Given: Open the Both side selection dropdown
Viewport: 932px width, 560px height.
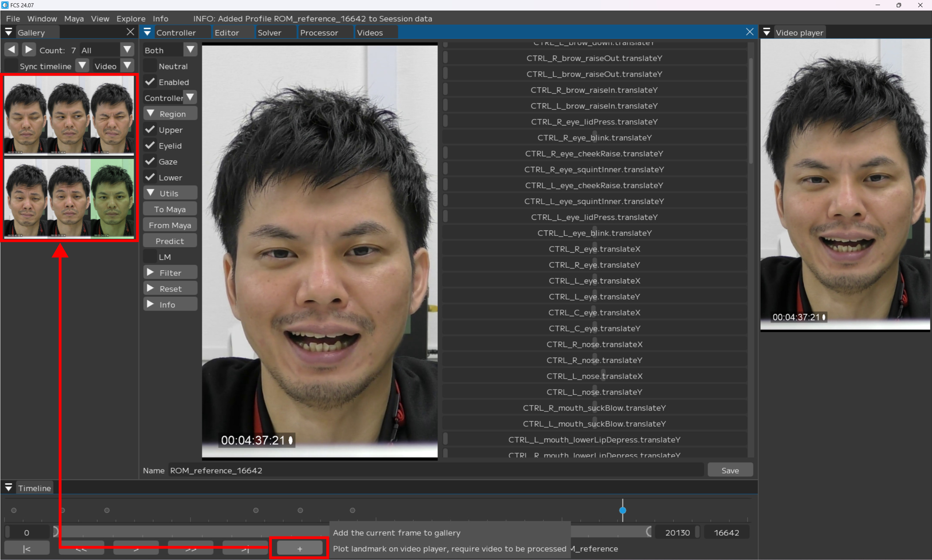Looking at the screenshot, I should 190,49.
